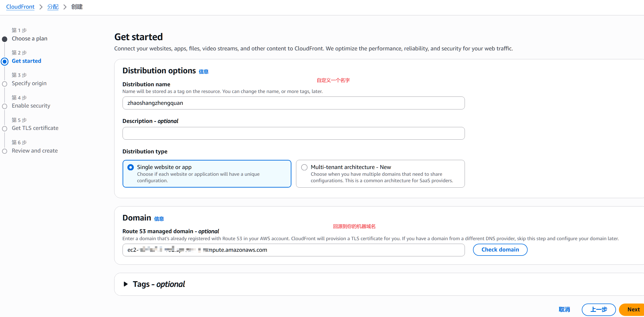Open the Domain section info link
This screenshot has width=644, height=317.
[x=159, y=219]
